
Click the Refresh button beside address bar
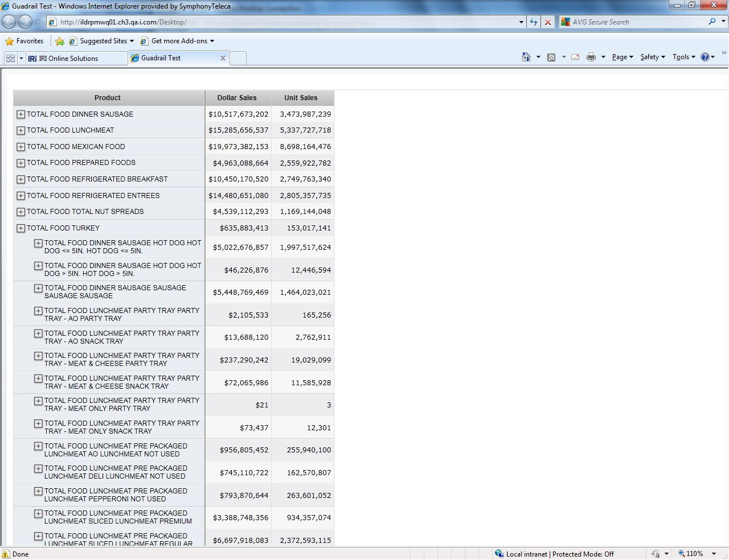click(x=534, y=22)
